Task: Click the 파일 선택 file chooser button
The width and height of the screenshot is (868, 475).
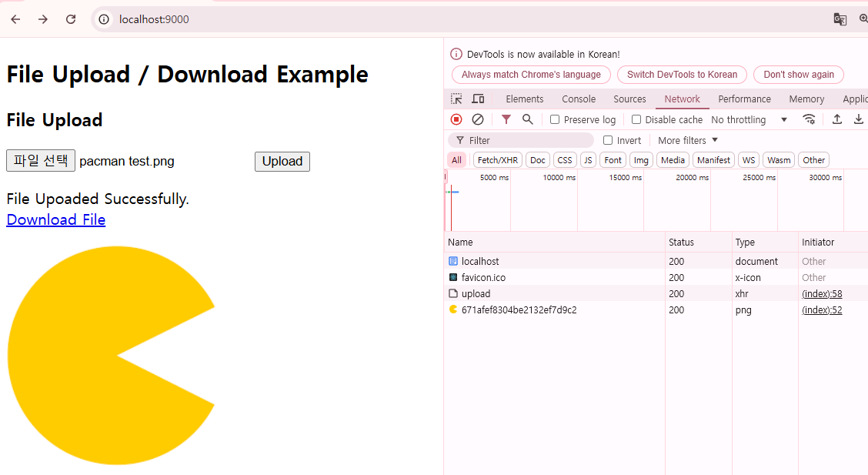Action: (41, 161)
